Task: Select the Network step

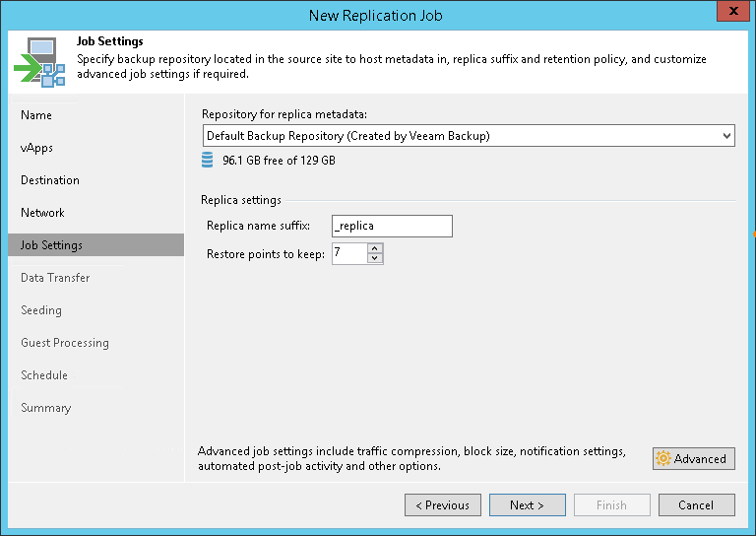Action: pos(43,213)
